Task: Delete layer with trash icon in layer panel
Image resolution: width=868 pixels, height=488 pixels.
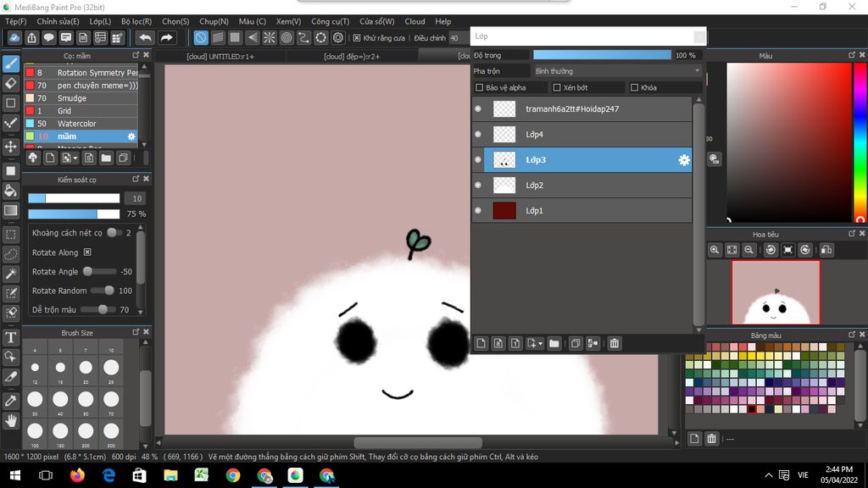Action: click(x=615, y=344)
